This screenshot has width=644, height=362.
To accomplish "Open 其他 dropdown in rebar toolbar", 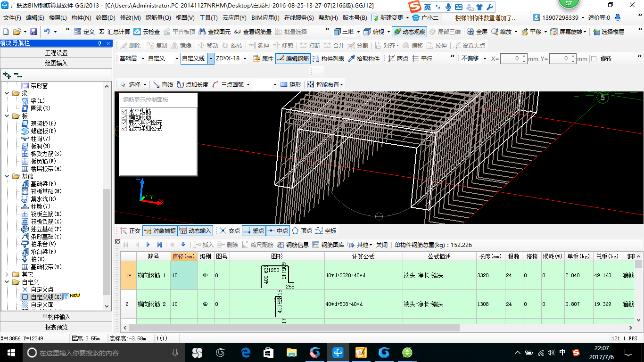I will [x=361, y=245].
